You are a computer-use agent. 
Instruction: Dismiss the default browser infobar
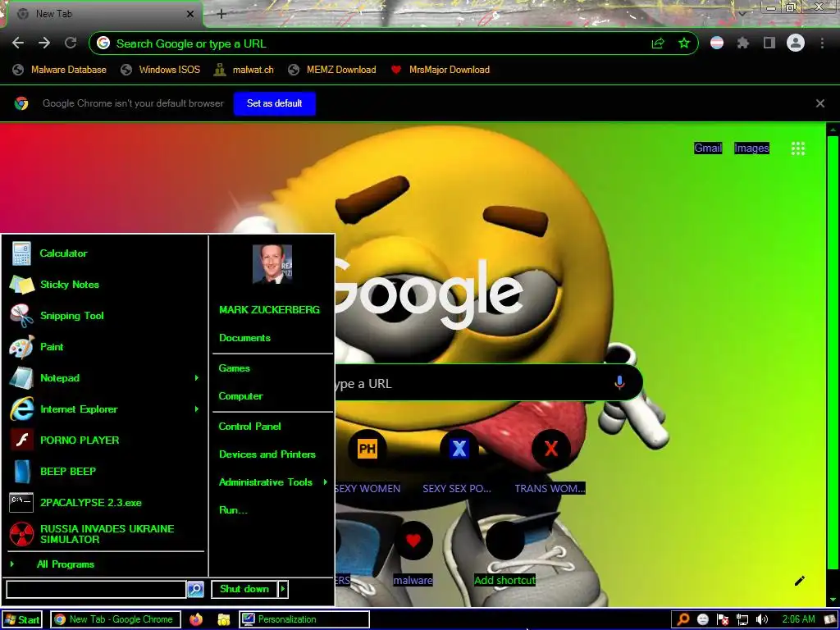coord(820,103)
